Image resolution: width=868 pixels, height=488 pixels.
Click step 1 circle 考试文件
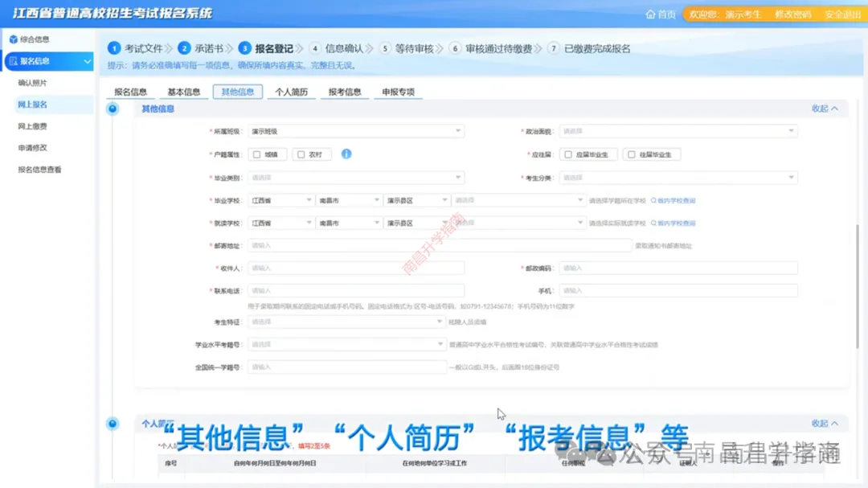[x=114, y=49]
